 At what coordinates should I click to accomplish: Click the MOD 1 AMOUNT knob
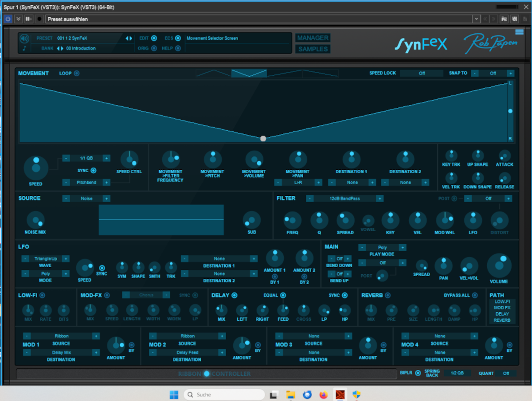pyautogui.click(x=116, y=346)
